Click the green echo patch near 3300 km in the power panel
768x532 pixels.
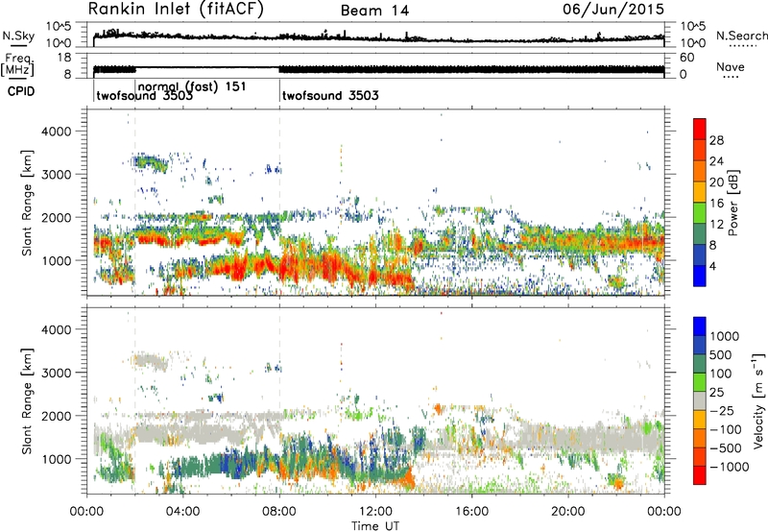coord(151,162)
